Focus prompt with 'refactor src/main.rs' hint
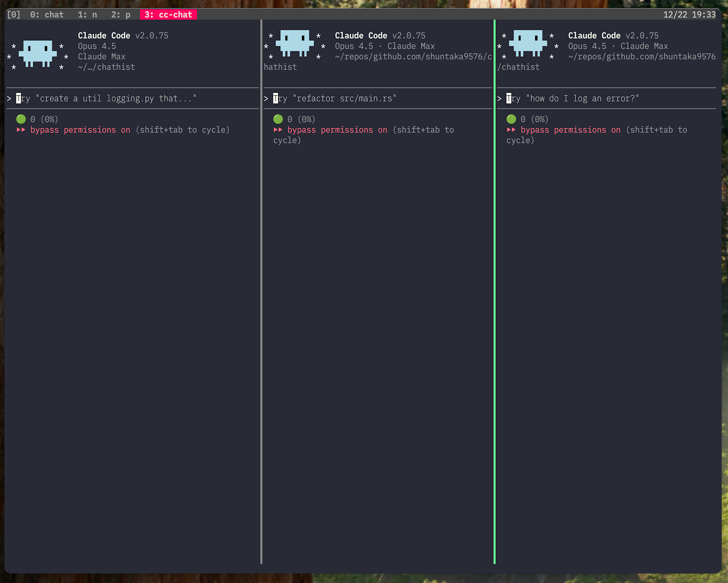The width and height of the screenshot is (728, 583). point(344,99)
